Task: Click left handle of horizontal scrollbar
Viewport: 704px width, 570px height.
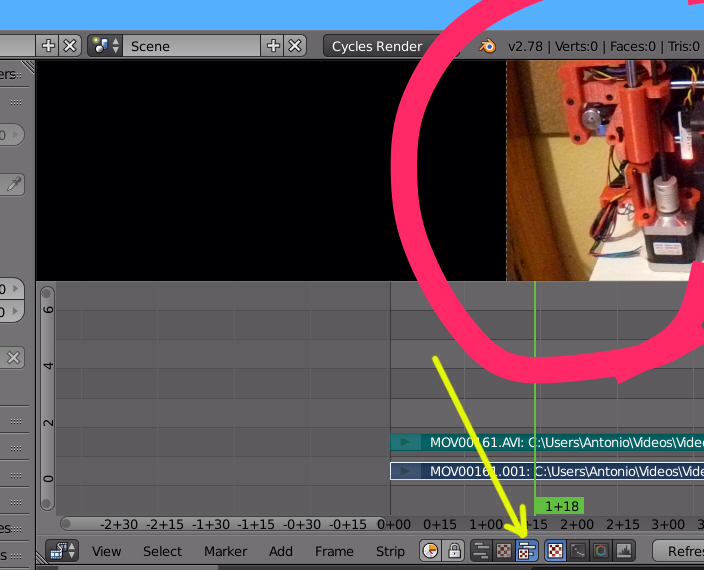Action: 66,524
